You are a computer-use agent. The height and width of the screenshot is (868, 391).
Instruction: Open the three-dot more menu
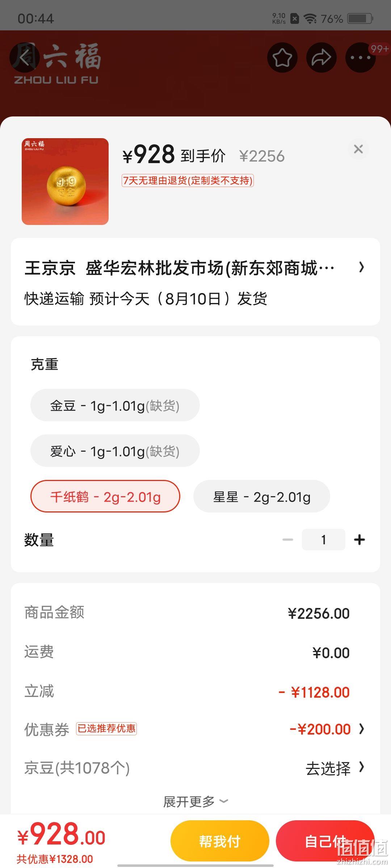coord(361,58)
